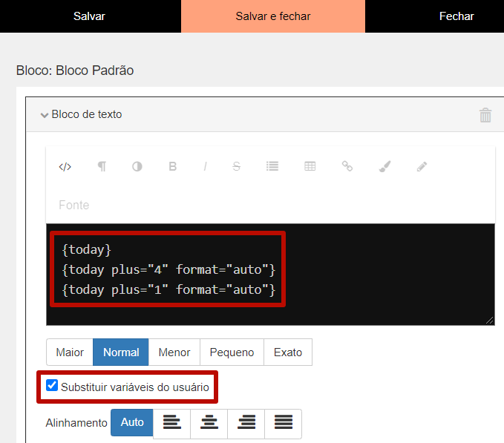
Task: Choose center alignment button
Action: 209,422
